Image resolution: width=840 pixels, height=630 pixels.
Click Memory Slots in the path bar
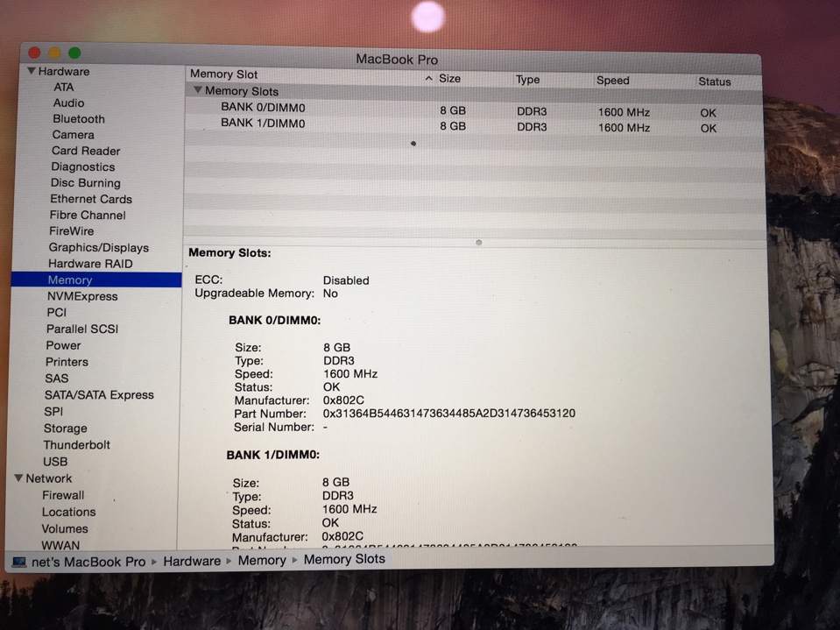[x=344, y=559]
